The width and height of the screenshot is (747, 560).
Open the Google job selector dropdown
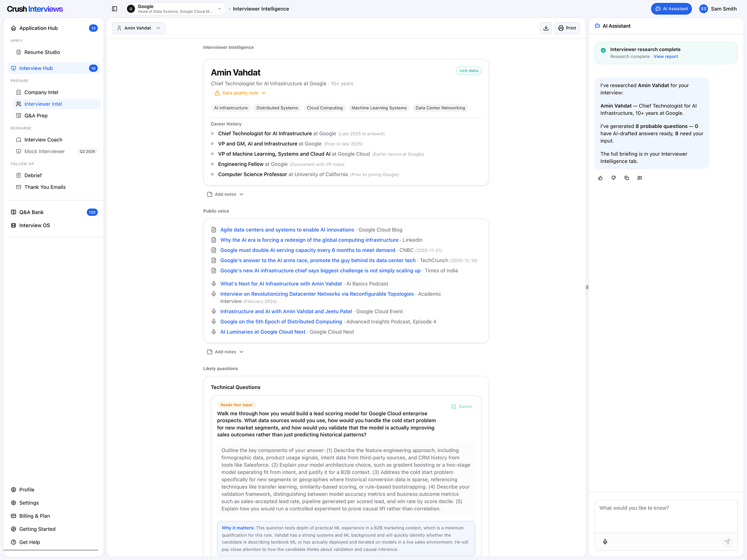tap(175, 9)
